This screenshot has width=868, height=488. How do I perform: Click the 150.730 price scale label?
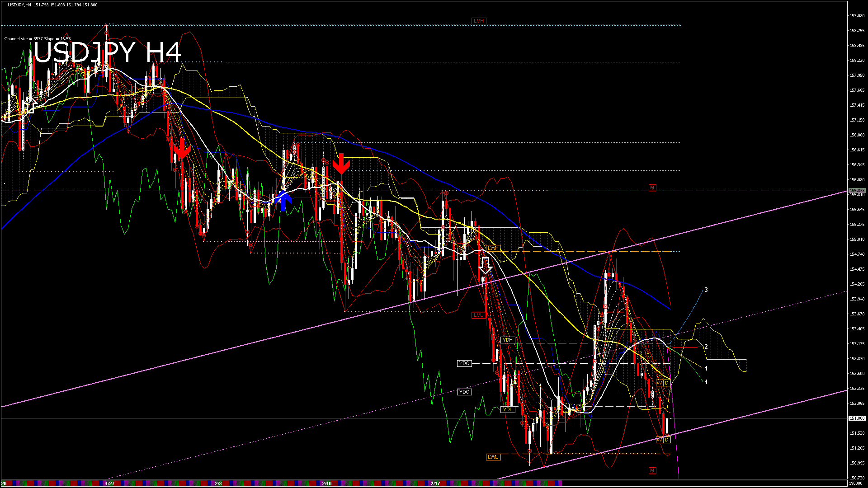[x=857, y=478]
